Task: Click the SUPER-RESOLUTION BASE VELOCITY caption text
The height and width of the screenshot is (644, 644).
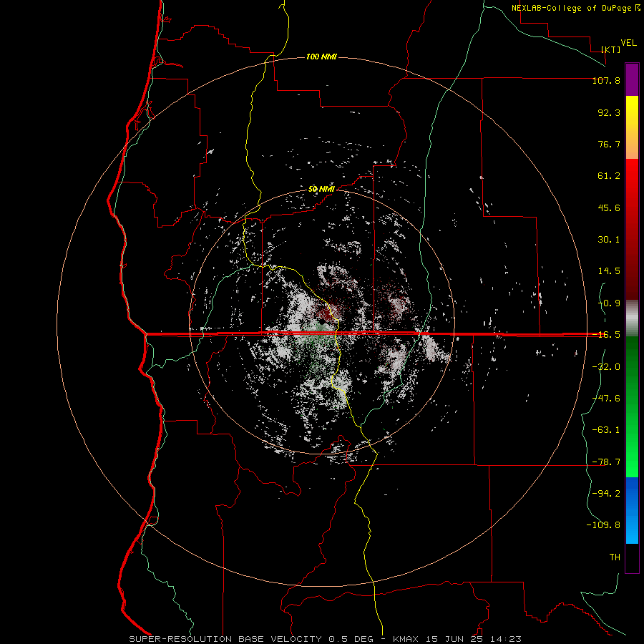Action: point(225,639)
